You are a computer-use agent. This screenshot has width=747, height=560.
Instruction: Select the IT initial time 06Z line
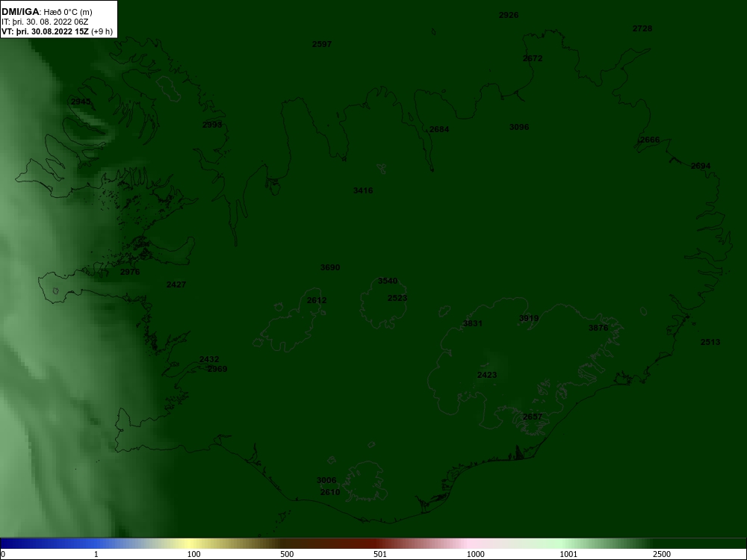(45, 22)
